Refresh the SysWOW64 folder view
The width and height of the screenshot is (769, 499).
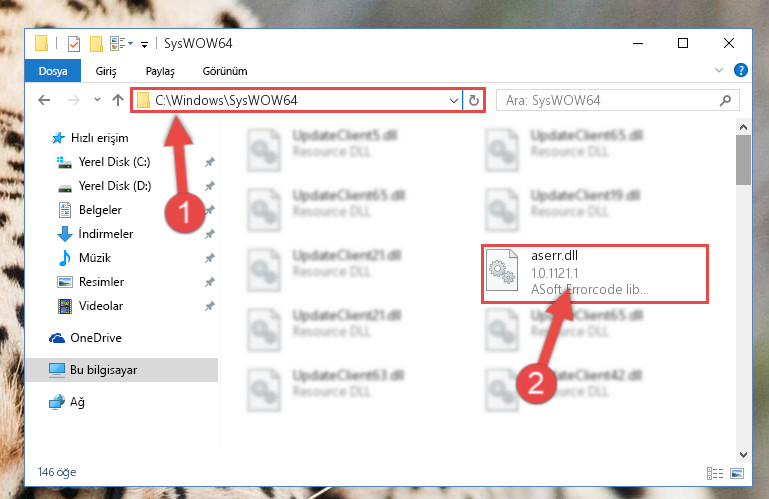pos(474,101)
